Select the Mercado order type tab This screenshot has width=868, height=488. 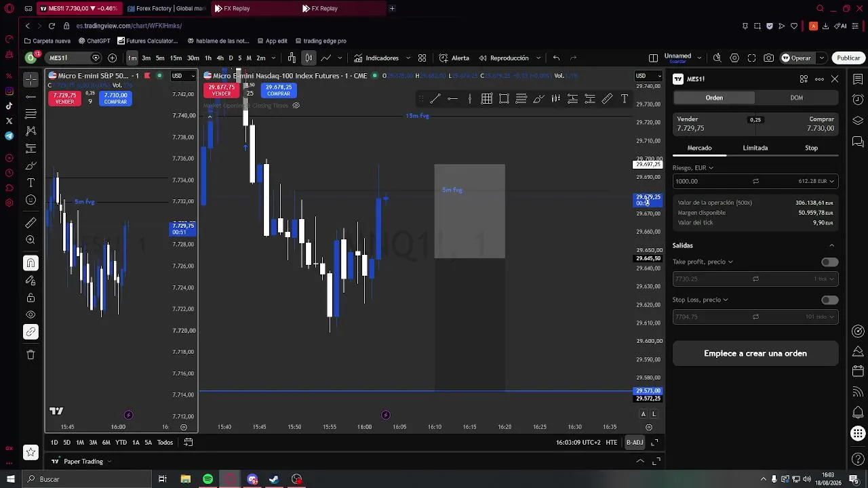[x=699, y=148]
